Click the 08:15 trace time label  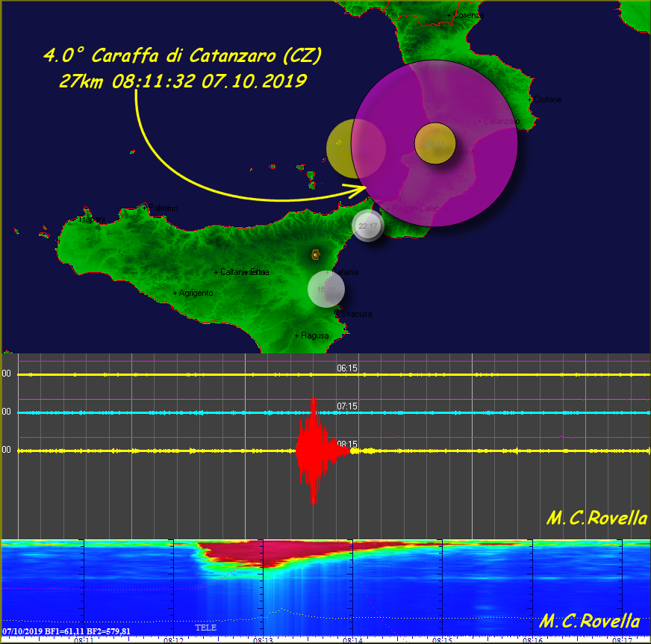tap(347, 445)
